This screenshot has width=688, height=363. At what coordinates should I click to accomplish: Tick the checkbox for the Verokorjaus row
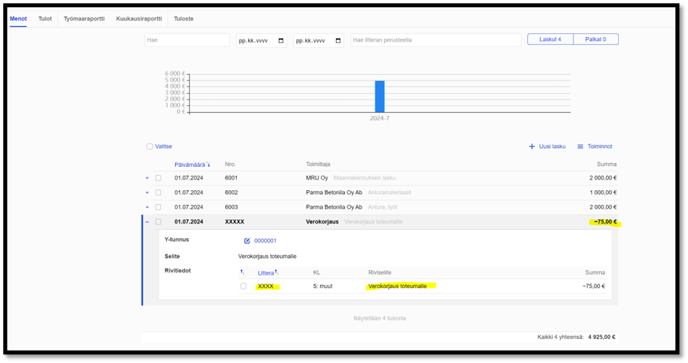click(158, 222)
